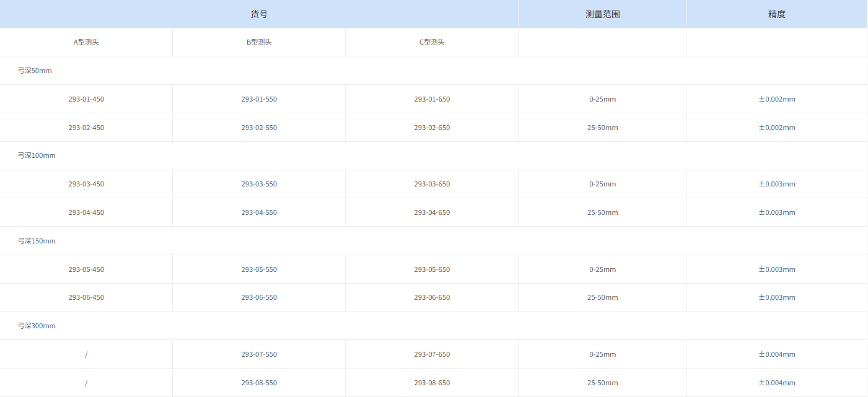The height and width of the screenshot is (397, 868).
Task: Select product code 293-07-550
Action: pos(258,354)
